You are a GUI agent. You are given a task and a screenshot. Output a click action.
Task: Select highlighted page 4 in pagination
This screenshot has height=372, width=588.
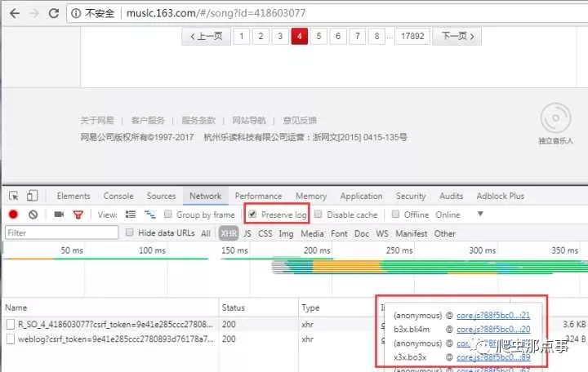[x=299, y=37]
